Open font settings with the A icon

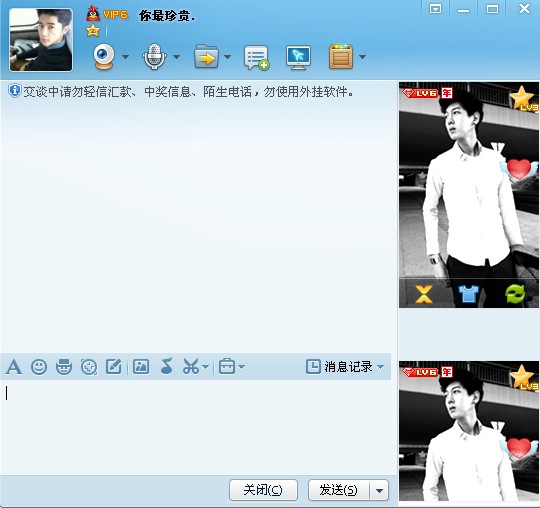point(14,366)
